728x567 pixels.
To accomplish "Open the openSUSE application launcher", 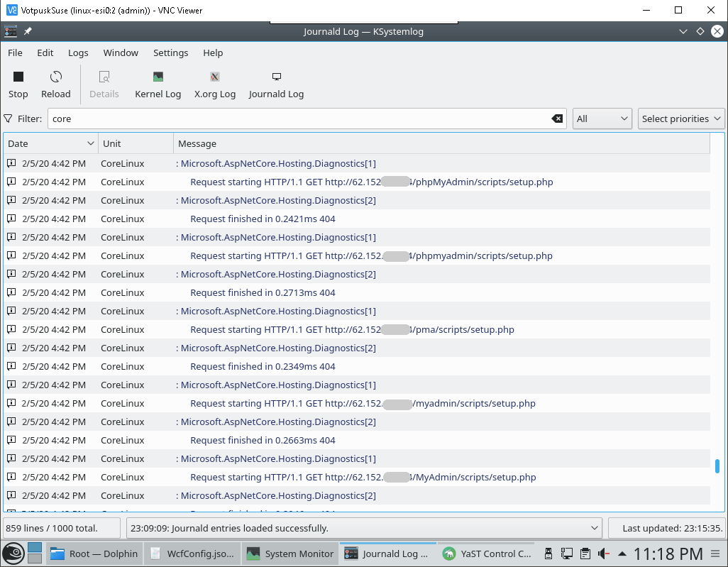I will [13, 554].
